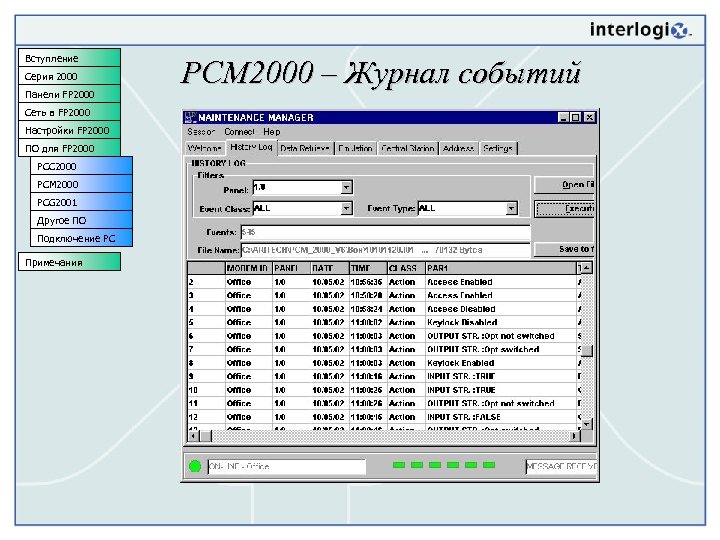Viewport: 720px width, 540px height.
Task: Open the Примечания navigation item
Action: [69, 262]
